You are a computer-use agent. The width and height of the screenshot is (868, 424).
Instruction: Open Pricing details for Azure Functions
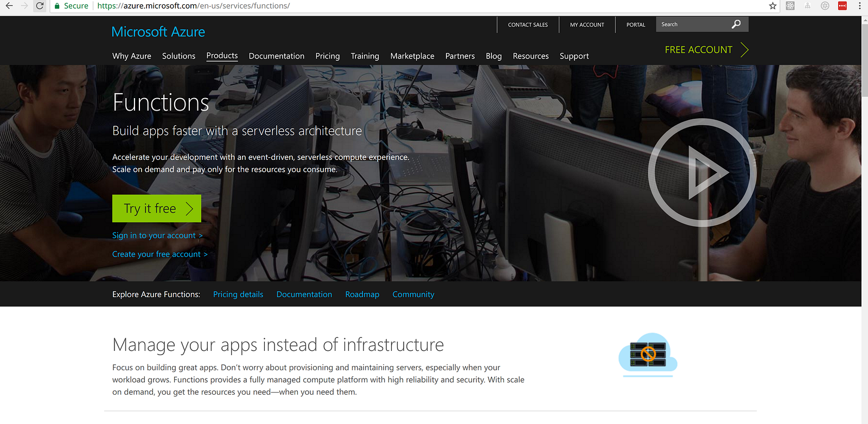(238, 294)
